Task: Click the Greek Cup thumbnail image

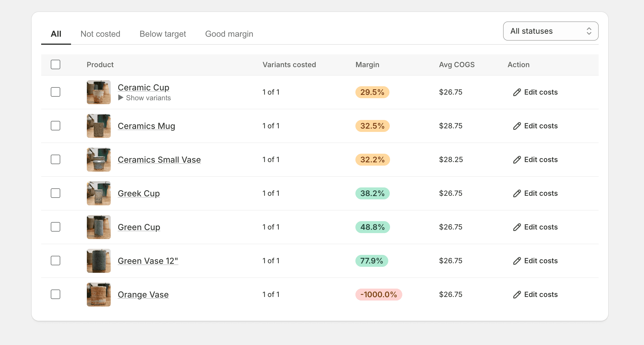Action: pyautogui.click(x=99, y=193)
